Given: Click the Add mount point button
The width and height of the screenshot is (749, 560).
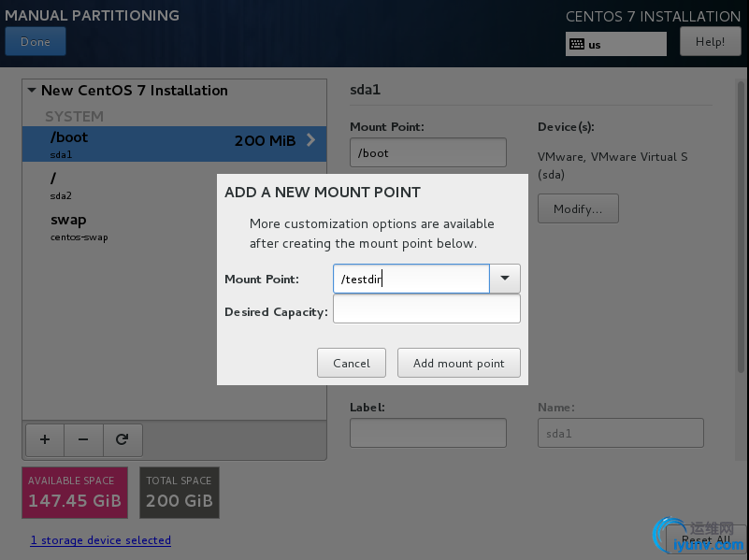Looking at the screenshot, I should coord(458,363).
